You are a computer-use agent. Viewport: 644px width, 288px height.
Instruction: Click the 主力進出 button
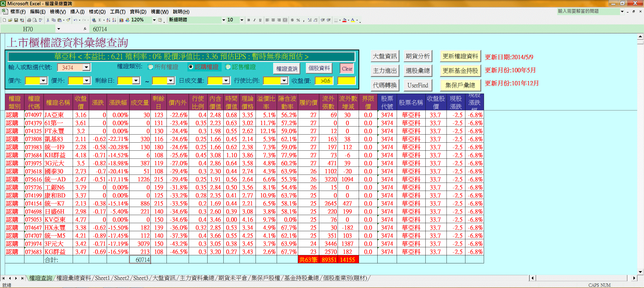click(385, 71)
